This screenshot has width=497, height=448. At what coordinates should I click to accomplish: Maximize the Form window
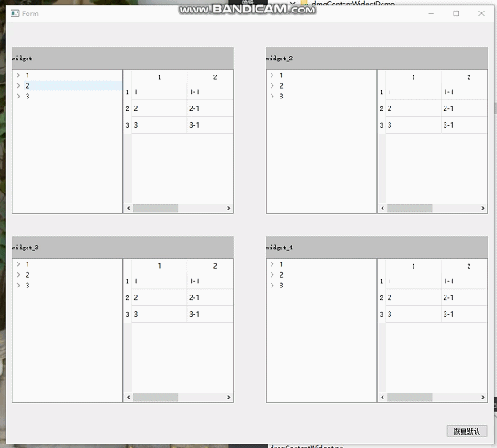(456, 13)
